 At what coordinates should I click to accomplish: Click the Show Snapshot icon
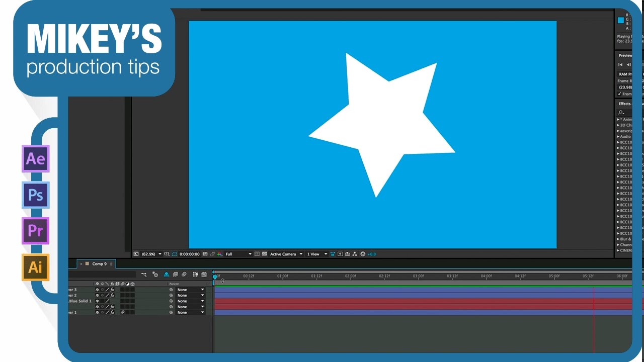[x=213, y=254]
